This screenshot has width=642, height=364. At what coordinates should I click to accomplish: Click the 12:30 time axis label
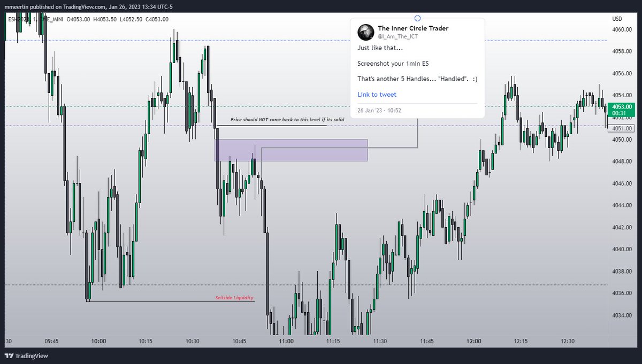(x=568, y=341)
